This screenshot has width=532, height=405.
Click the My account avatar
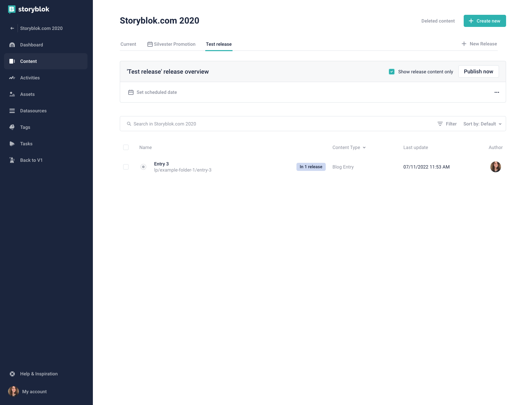[x=13, y=392]
